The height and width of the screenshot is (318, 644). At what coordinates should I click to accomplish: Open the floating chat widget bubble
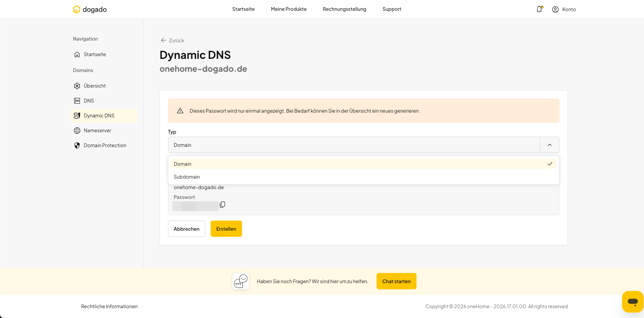tap(633, 301)
